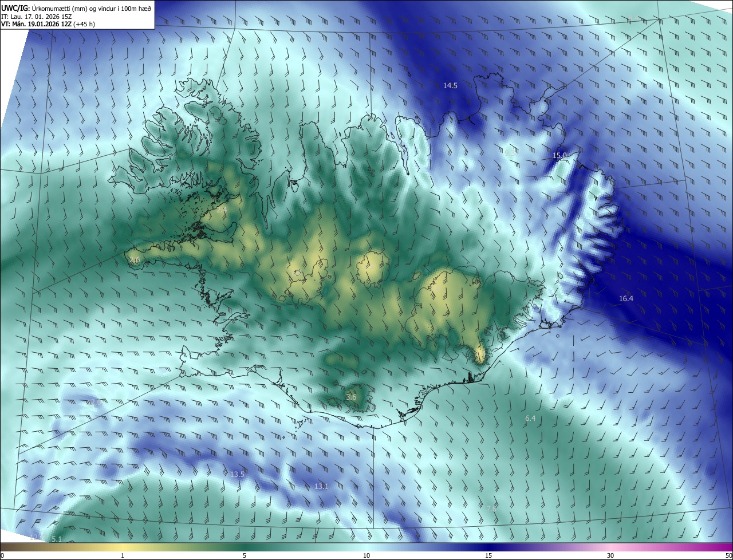Click the 9.3 value in the northeast
Viewport: 733px width, 560px height.
click(x=510, y=153)
